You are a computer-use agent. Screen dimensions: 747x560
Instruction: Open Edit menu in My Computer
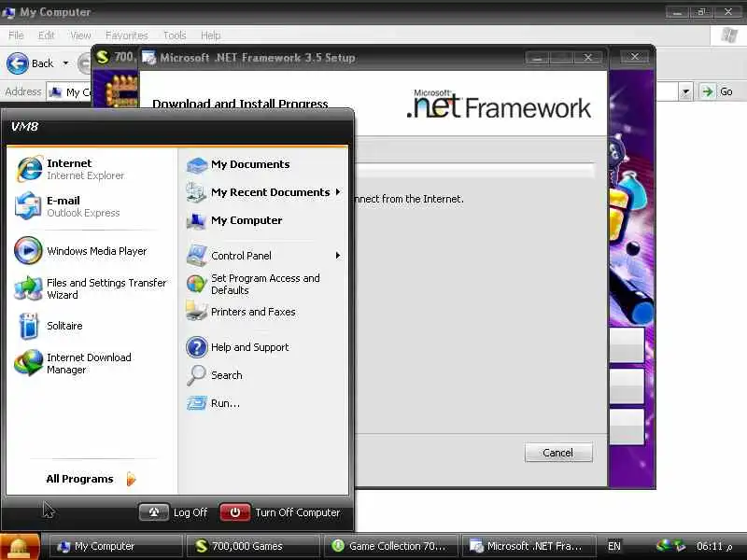[x=46, y=35]
